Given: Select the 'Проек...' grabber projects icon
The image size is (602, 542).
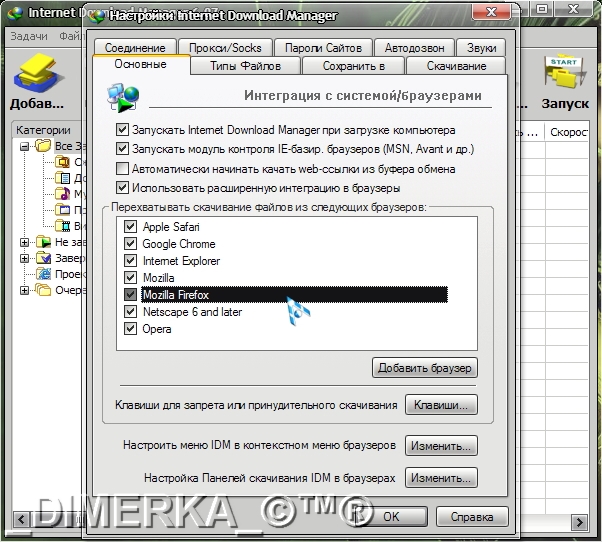Looking at the screenshot, I should [42, 274].
